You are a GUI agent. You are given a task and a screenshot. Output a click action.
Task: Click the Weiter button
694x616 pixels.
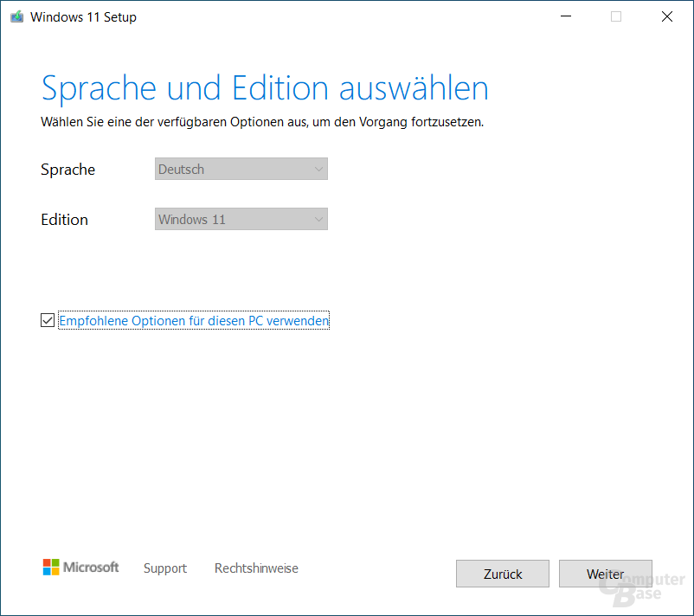tap(605, 574)
